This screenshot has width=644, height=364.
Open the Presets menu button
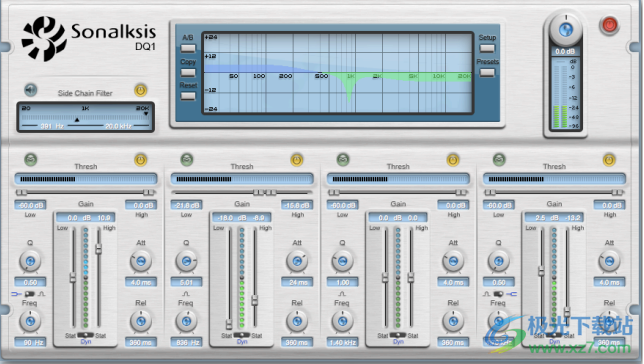(487, 73)
